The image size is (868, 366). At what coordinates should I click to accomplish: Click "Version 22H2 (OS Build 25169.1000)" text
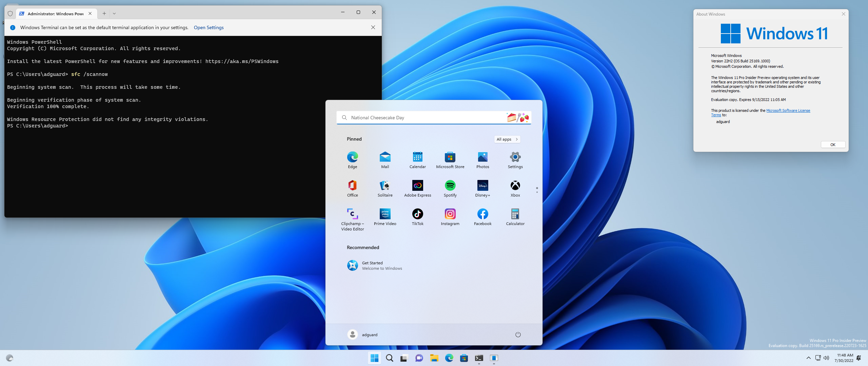(741, 61)
